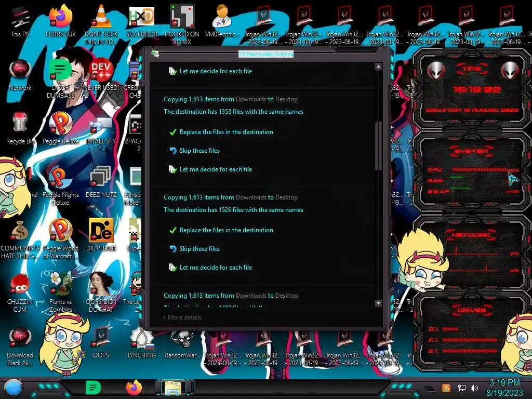
Task: Open the DEEZ NUTZ desktop shortcut
Action: pos(101,181)
